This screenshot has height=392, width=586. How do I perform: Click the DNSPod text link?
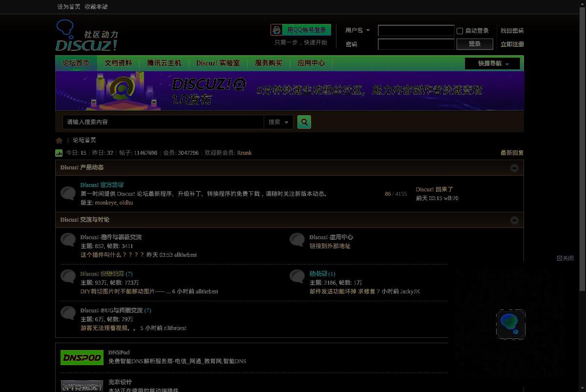[119, 352]
